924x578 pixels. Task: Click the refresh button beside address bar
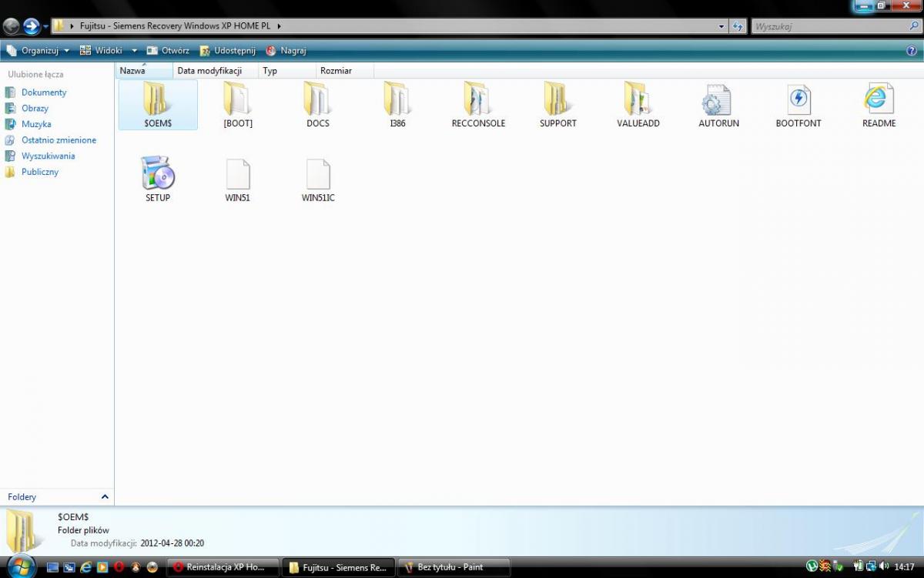738,26
